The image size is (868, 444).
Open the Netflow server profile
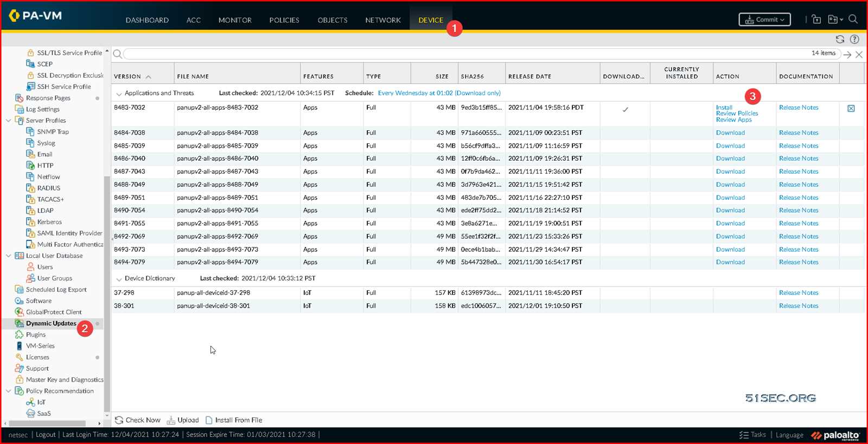pos(48,177)
